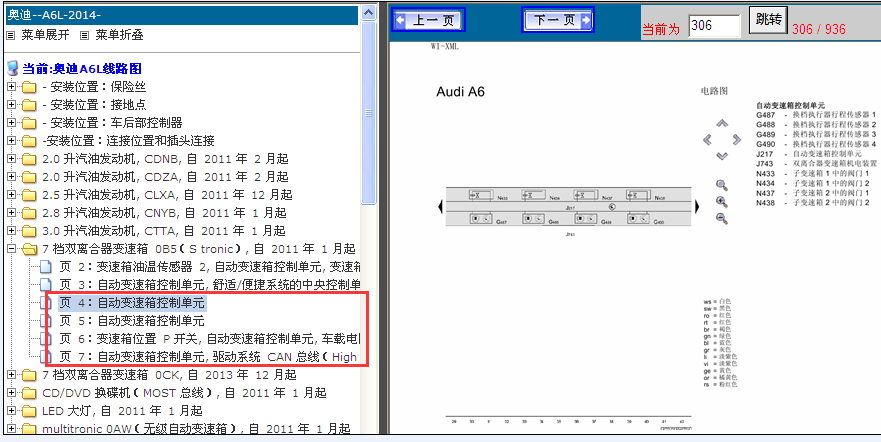Zoom in with the plus magnifier icon
The height and width of the screenshot is (442, 881).
click(x=722, y=202)
